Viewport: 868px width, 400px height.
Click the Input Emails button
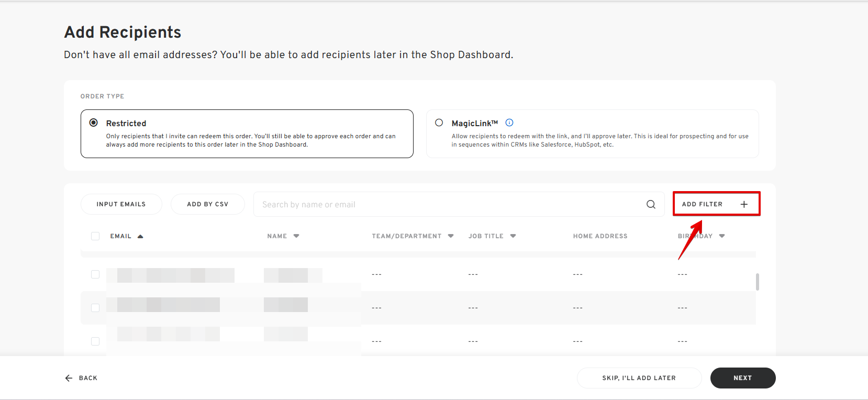(121, 204)
